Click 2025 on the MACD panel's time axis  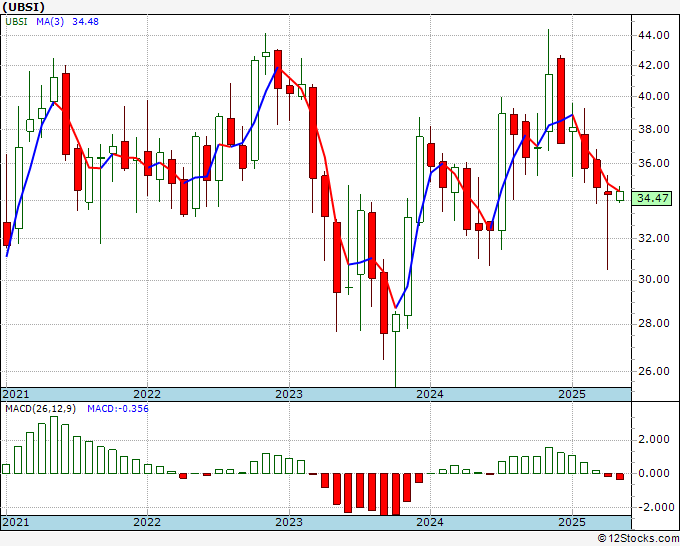pos(572,522)
